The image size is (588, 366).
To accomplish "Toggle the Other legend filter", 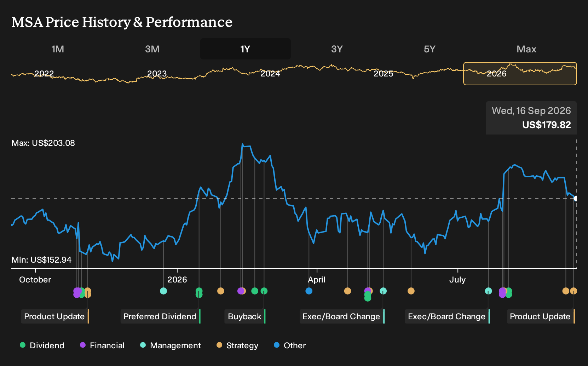I will [x=290, y=345].
